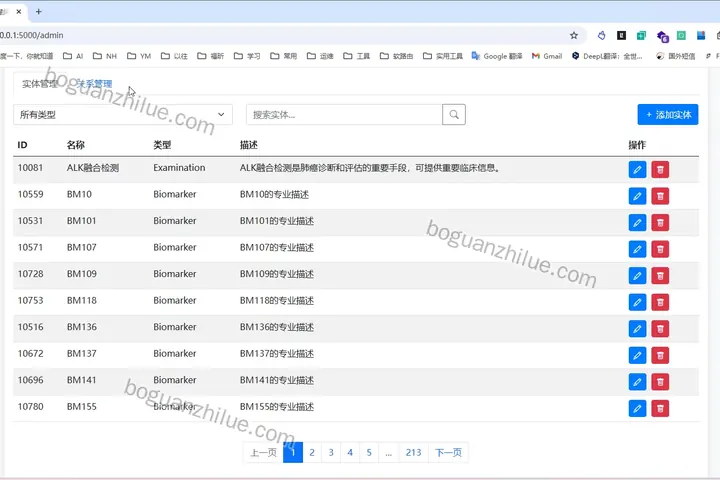
Task: Open the DeepL翻译 bookmark
Action: click(x=607, y=56)
